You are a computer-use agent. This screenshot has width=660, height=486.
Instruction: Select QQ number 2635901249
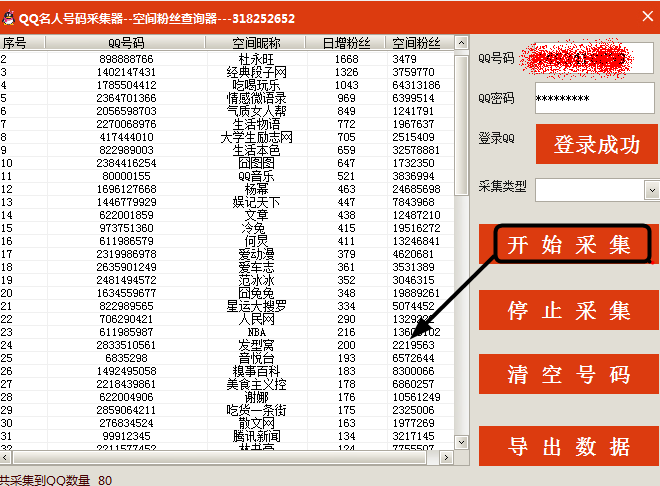click(126, 268)
